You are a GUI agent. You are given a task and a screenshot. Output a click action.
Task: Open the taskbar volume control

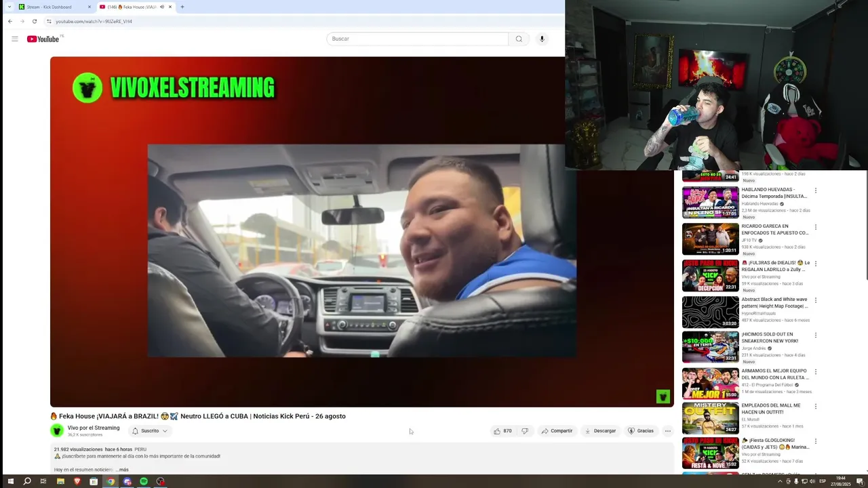pos(812,481)
